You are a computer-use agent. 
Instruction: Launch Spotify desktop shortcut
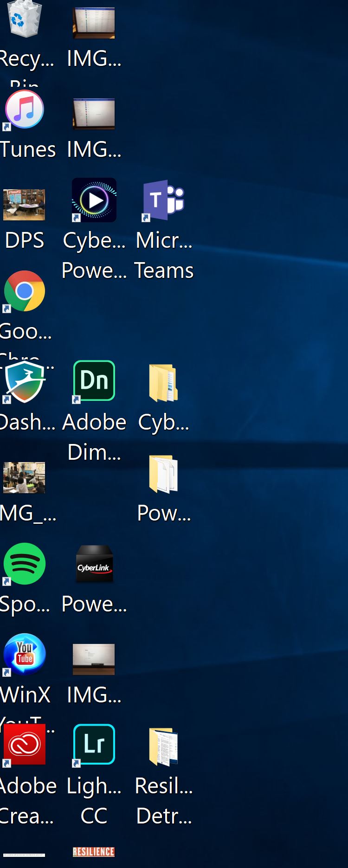click(25, 564)
